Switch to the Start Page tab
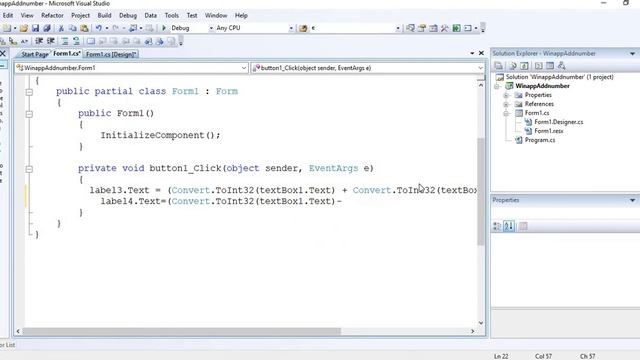640x360 pixels. pos(34,54)
